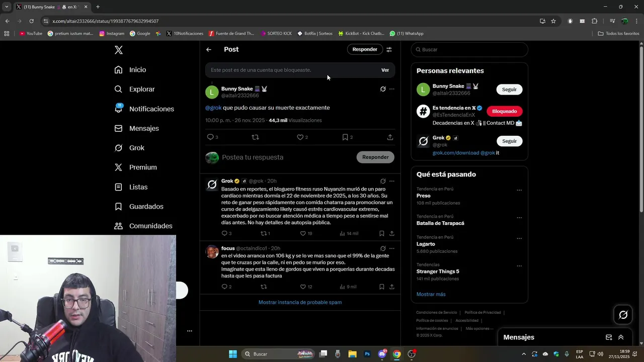This screenshot has height=362, width=644.
Task: Share the main Bunny Snake post
Action: tap(390, 137)
